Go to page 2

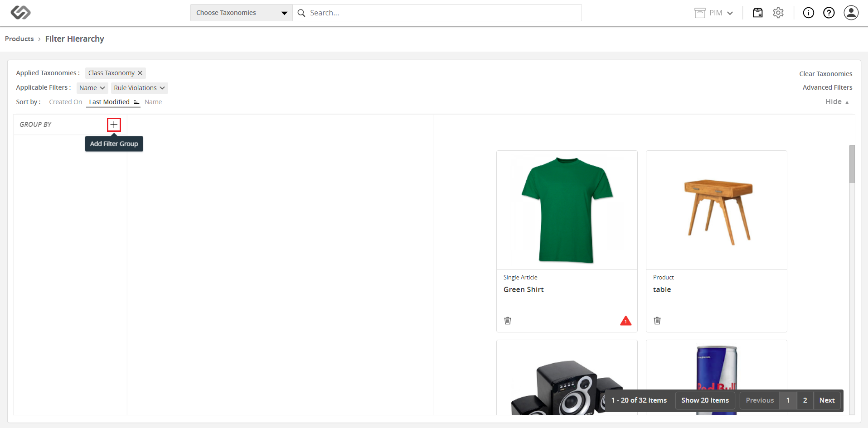click(805, 400)
